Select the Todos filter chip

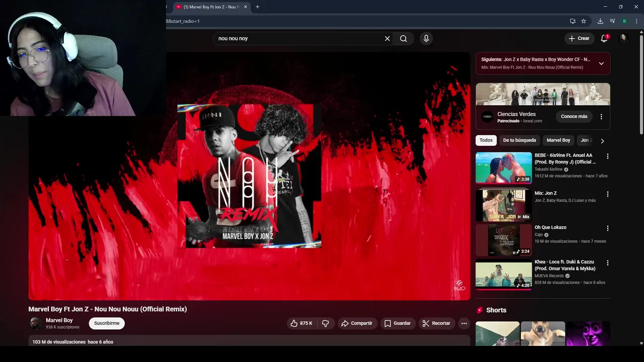pyautogui.click(x=486, y=140)
